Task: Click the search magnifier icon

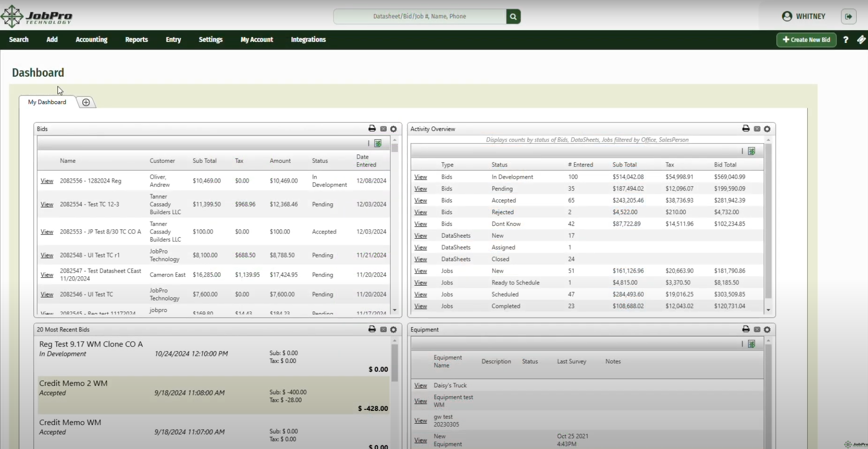Action: (513, 16)
